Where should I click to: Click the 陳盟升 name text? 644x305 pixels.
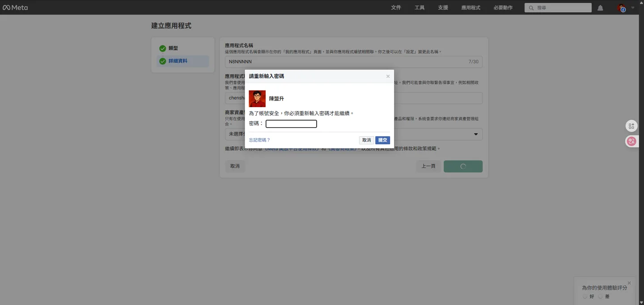point(276,99)
